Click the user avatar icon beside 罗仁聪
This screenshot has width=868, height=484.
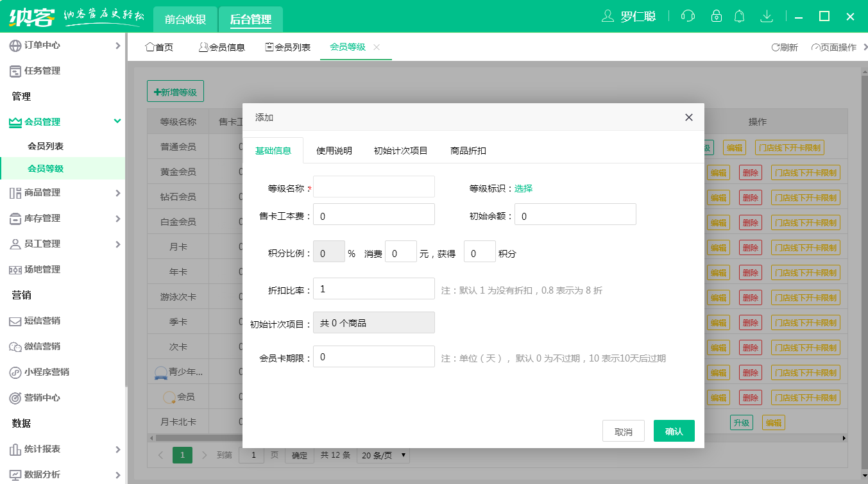608,16
